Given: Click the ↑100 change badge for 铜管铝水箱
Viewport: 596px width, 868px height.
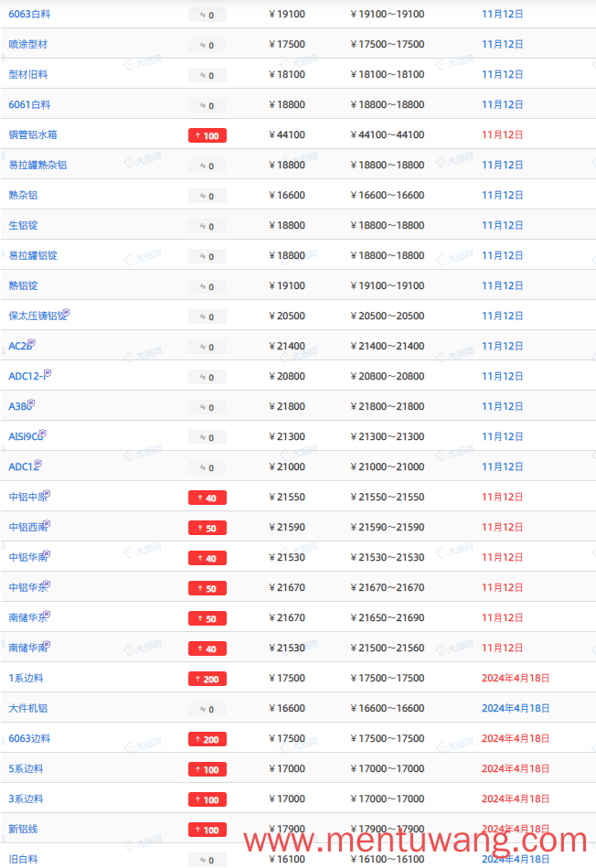Looking at the screenshot, I should (208, 135).
